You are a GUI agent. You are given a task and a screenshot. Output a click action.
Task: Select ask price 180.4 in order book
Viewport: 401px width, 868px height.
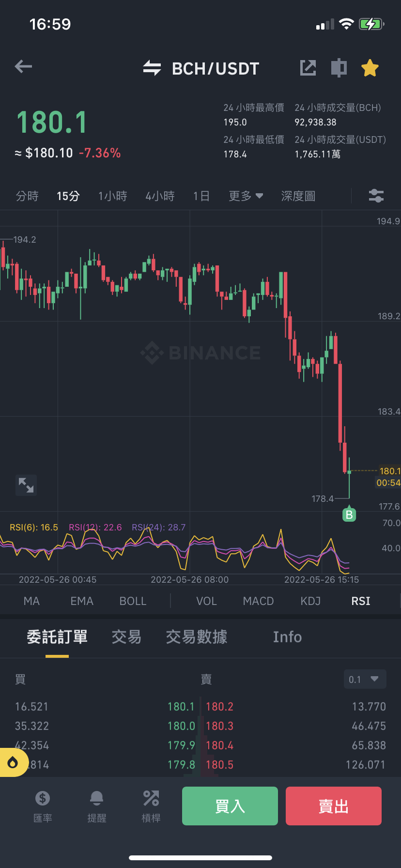click(x=220, y=745)
